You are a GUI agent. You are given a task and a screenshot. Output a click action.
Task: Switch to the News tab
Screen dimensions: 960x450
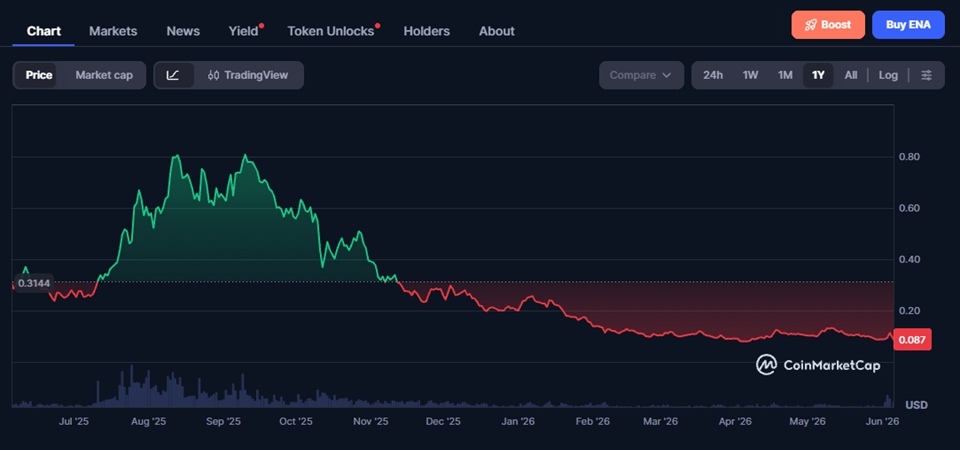[183, 31]
